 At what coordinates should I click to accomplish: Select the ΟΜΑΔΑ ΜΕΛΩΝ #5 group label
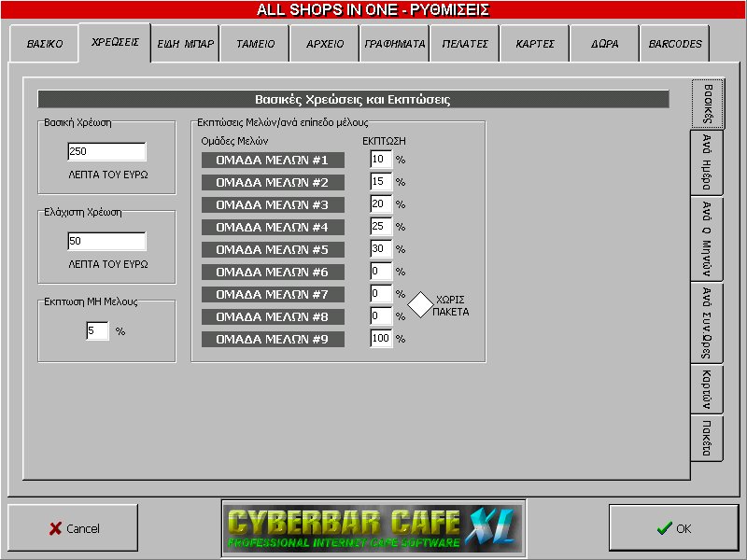pos(273,249)
